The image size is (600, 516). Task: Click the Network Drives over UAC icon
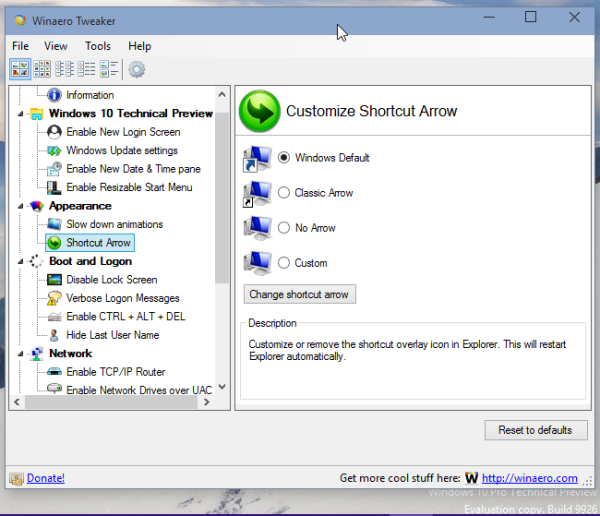(54, 389)
